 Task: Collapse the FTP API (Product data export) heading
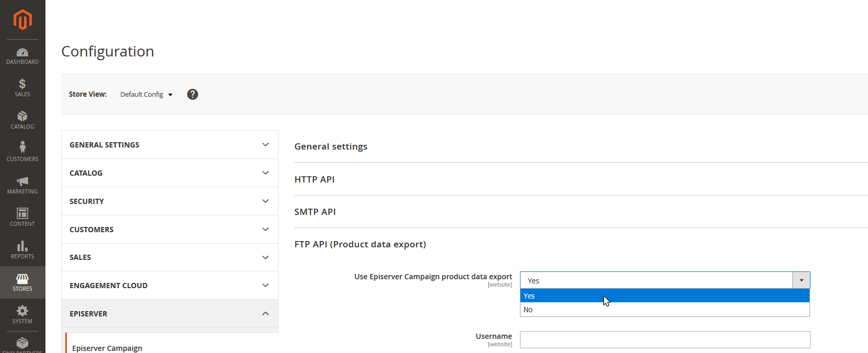[x=360, y=244]
